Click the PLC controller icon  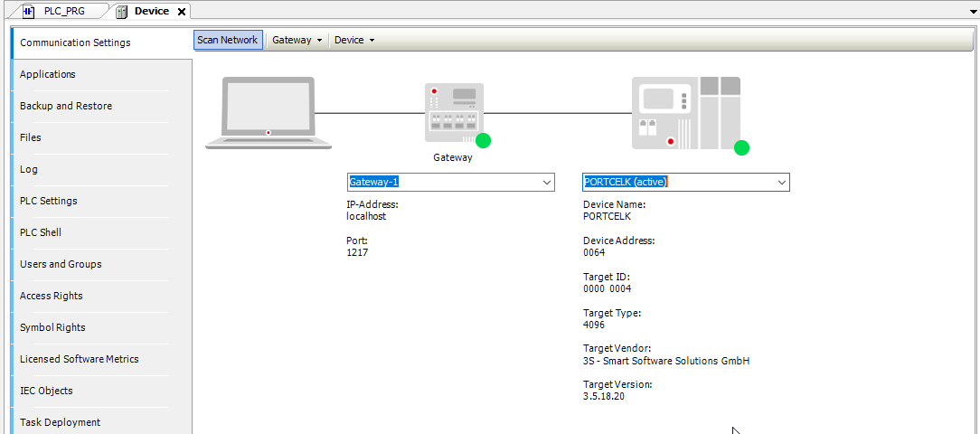click(686, 112)
